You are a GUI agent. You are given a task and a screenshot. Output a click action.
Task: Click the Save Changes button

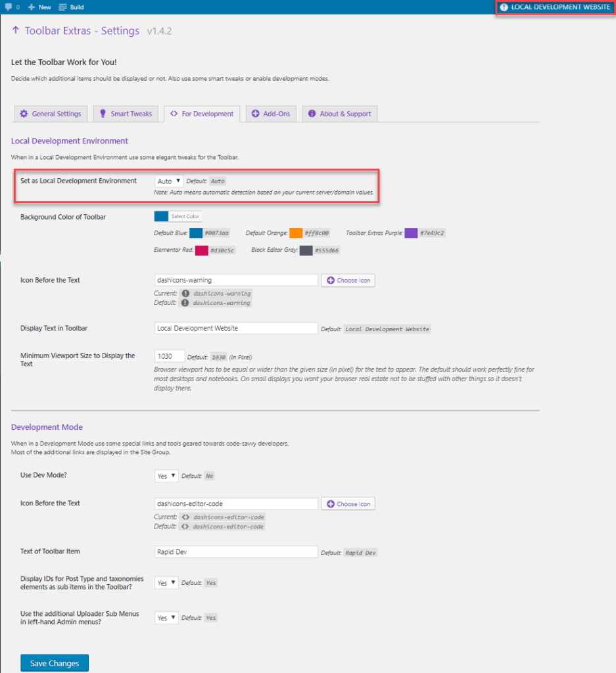click(55, 663)
